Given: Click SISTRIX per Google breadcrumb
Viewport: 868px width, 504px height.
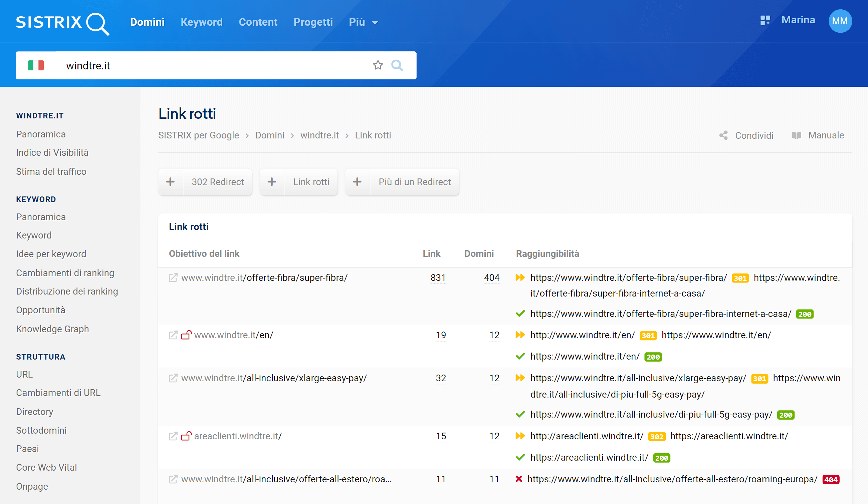Looking at the screenshot, I should [198, 135].
